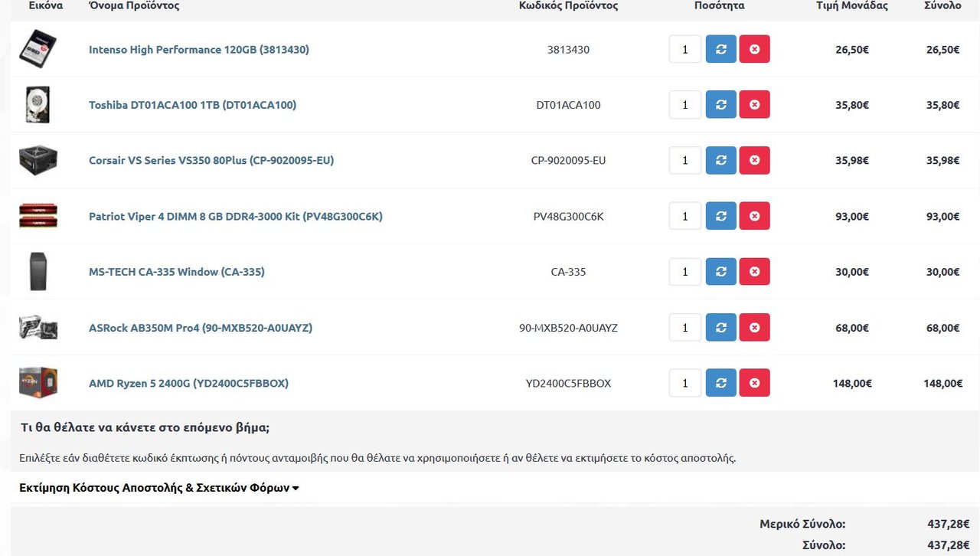Screen dimensions: 980x556
Task: Open AMD Ryzen 5 2400G product link
Action: tap(188, 383)
